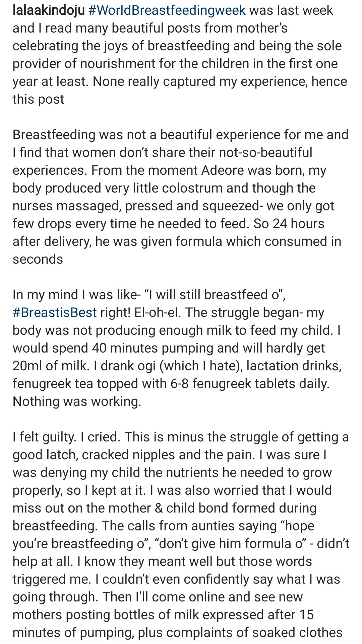Screen dimensions: 362x644
Task: Tap the phrase "Nothing was working."
Action: [x=77, y=401]
